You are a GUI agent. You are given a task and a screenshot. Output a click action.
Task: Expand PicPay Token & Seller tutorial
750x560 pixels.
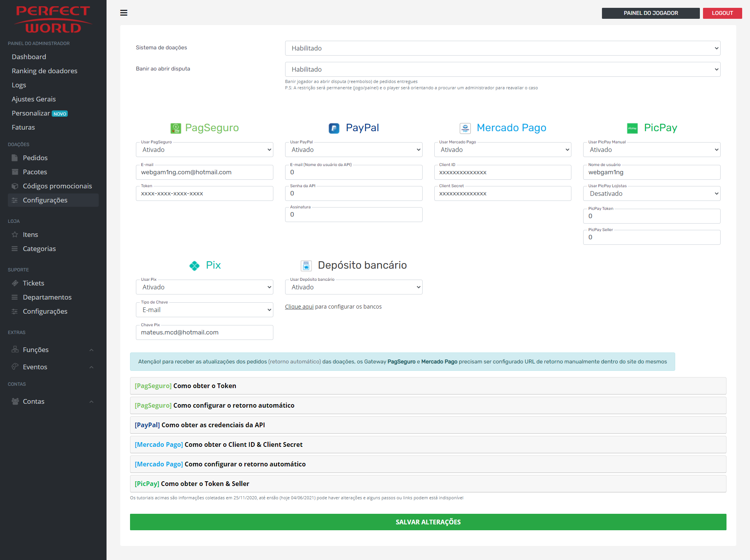pos(428,484)
